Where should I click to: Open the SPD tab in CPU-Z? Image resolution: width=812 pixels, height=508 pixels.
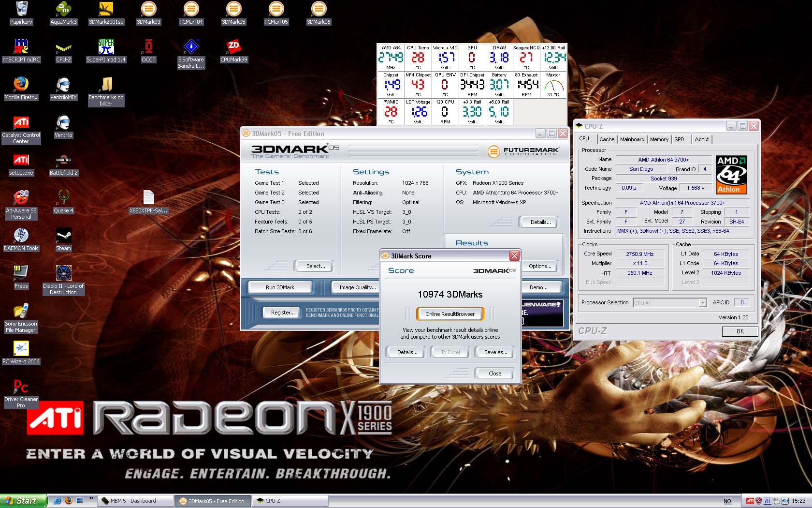click(x=679, y=139)
